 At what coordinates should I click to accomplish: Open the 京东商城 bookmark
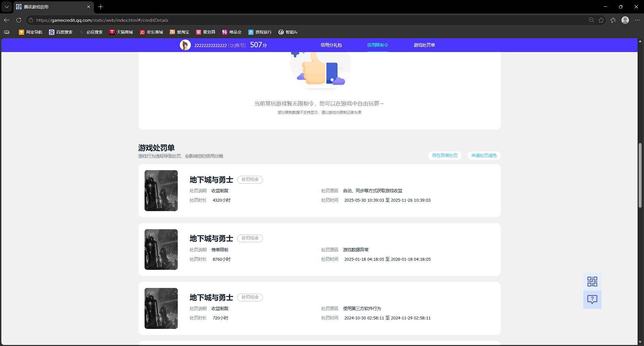[151, 32]
